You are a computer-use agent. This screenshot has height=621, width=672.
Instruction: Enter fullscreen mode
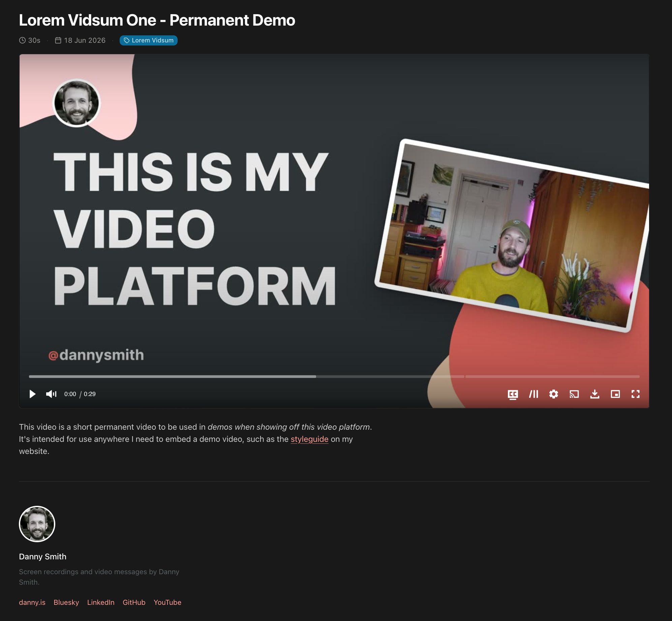click(636, 394)
